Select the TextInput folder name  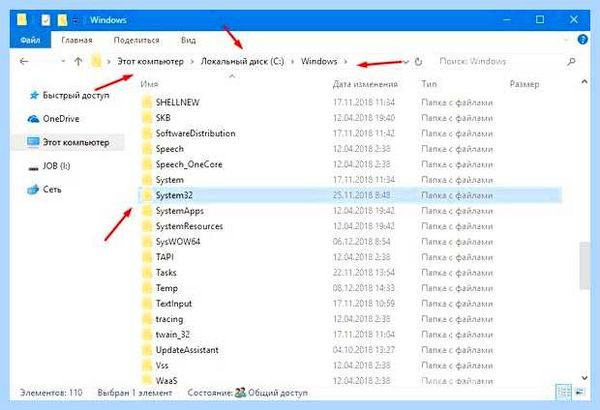(174, 304)
